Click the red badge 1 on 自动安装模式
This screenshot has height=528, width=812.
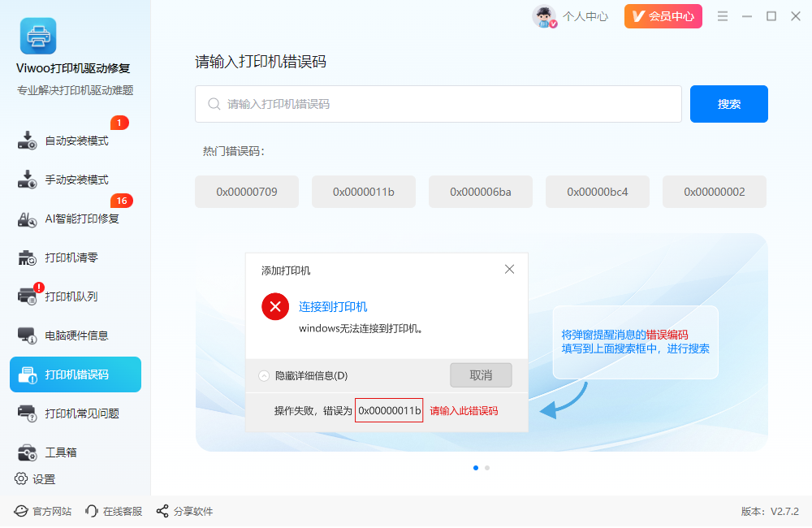[x=119, y=123]
